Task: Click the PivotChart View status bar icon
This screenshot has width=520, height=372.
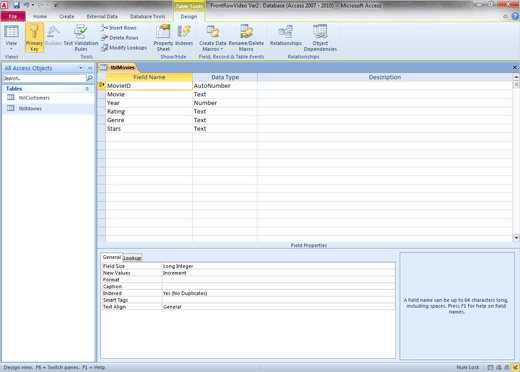Action: [x=507, y=367]
